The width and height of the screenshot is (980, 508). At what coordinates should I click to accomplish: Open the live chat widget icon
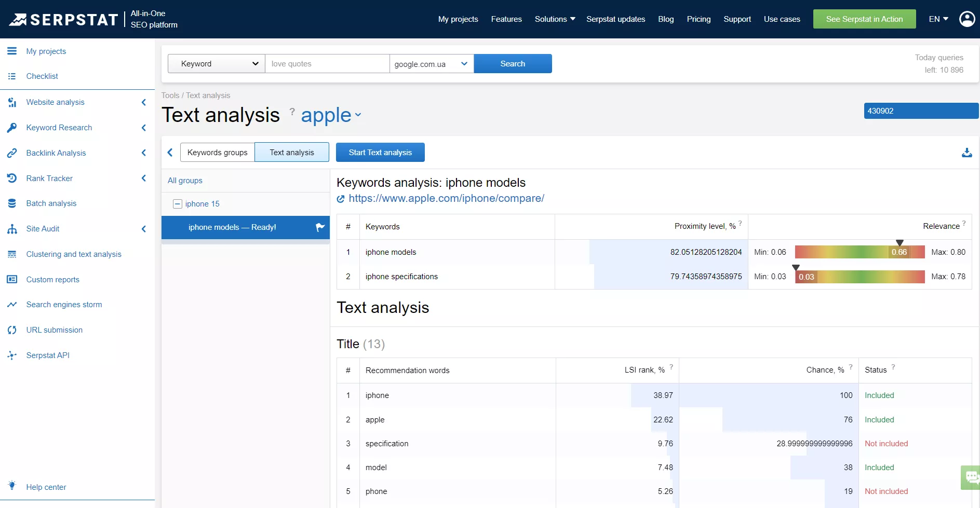tap(971, 477)
